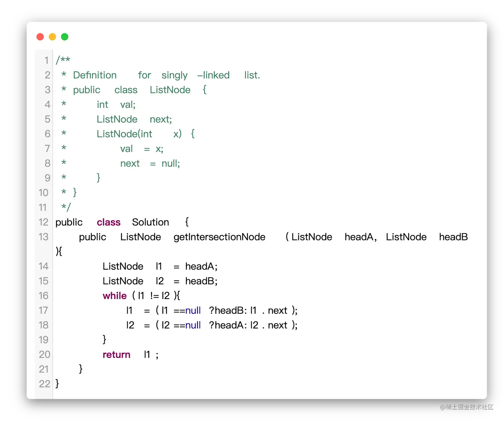Select line number 12 in the gutter
Image resolution: width=504 pixels, height=421 pixels.
pyautogui.click(x=44, y=222)
